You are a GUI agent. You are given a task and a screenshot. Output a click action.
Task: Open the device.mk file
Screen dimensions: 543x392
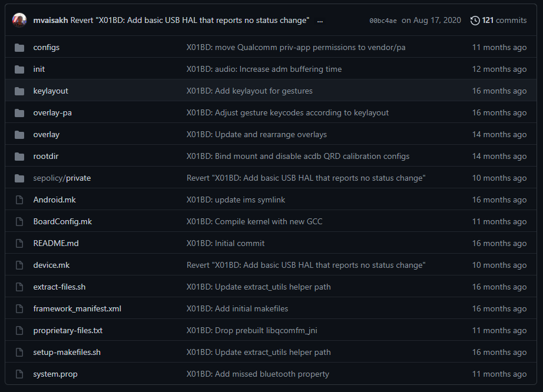(51, 265)
